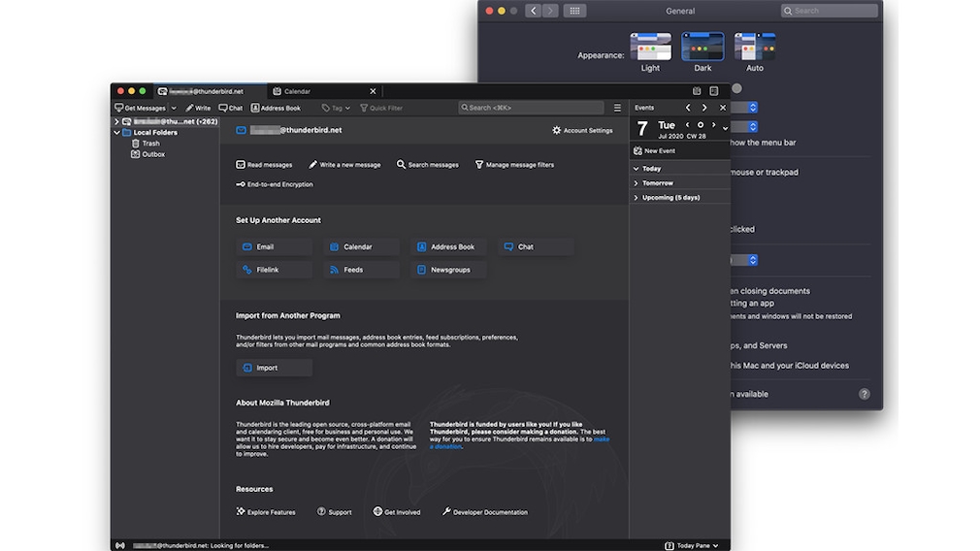Toggle the Quick Filter button
Screen dimensions: 980x551
[x=381, y=108]
